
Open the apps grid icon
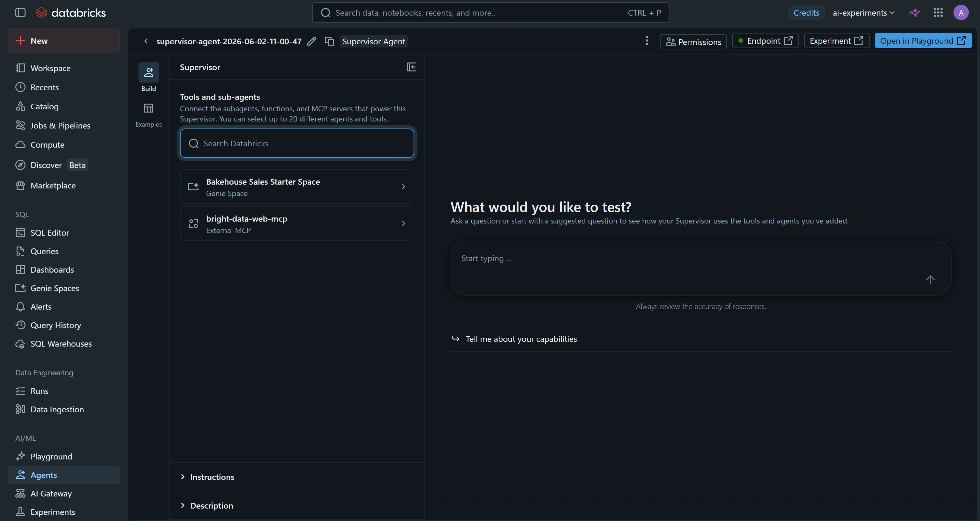tap(938, 12)
